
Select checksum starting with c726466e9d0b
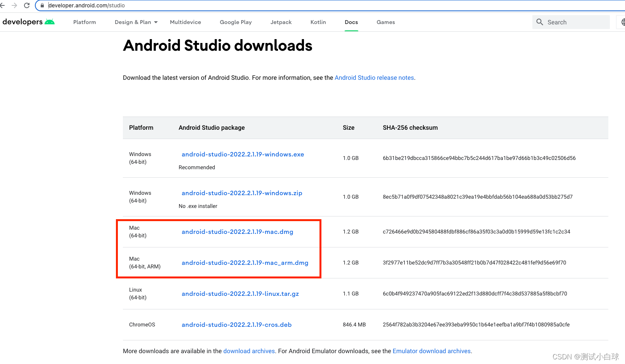point(477,232)
